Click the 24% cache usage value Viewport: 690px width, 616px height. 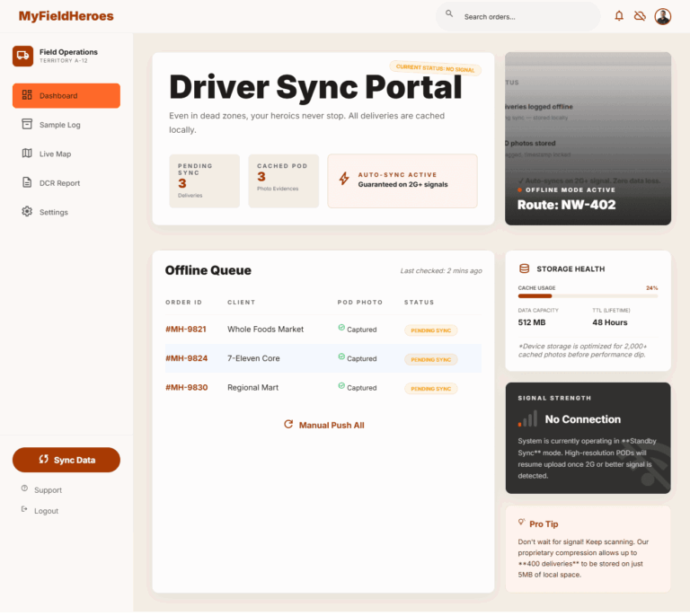click(x=651, y=288)
